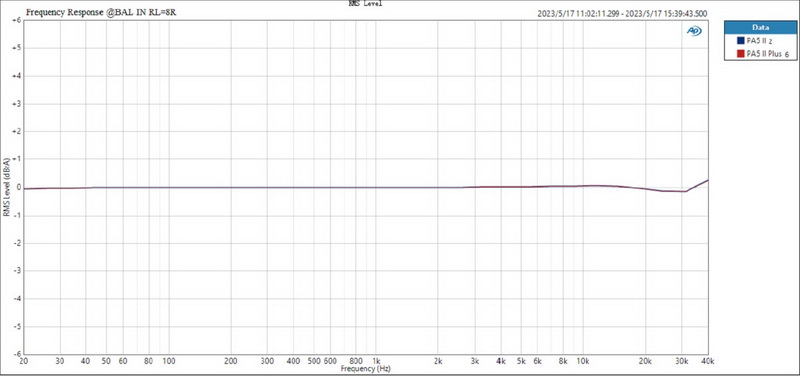The image size is (800, 376).
Task: Click the -6 level axis label
Action: (x=16, y=354)
